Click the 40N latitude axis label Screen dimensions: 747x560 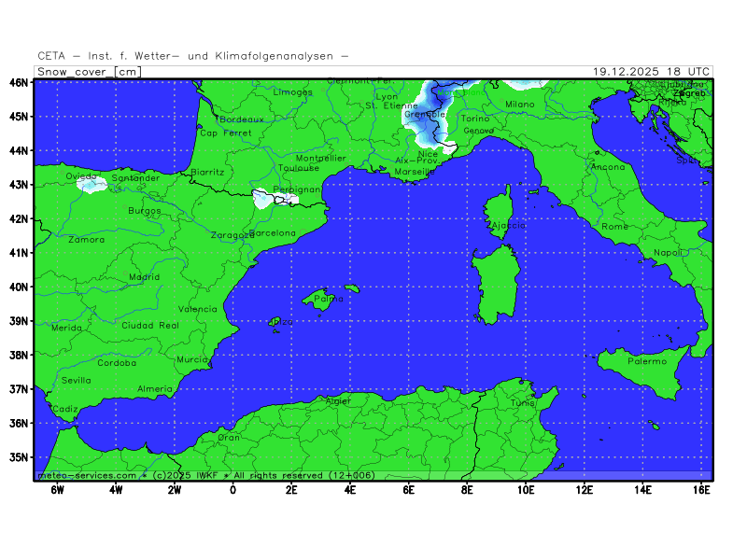pos(19,287)
